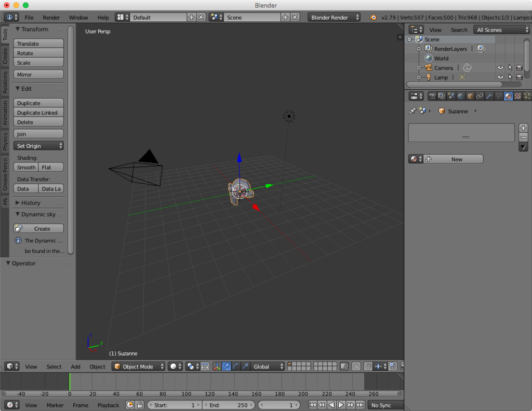The image size is (532, 411).
Task: Select the Rotate manipulator arc icon
Action: point(235,366)
